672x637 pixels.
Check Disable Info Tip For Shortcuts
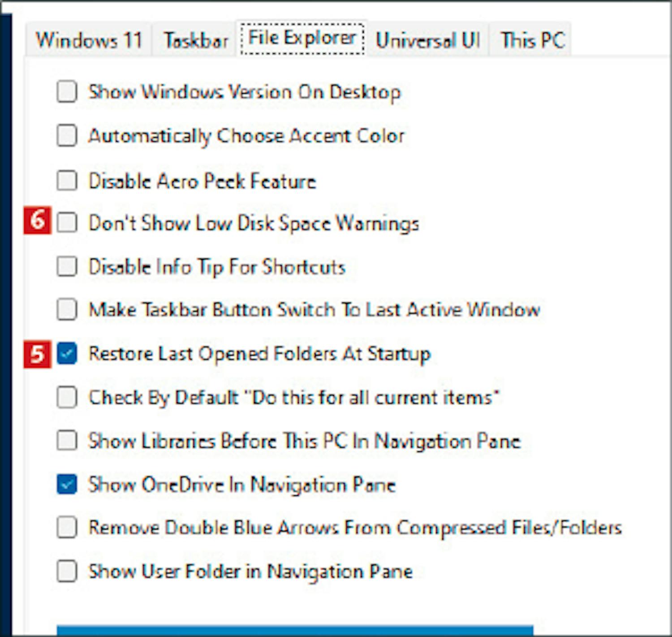[67, 266]
